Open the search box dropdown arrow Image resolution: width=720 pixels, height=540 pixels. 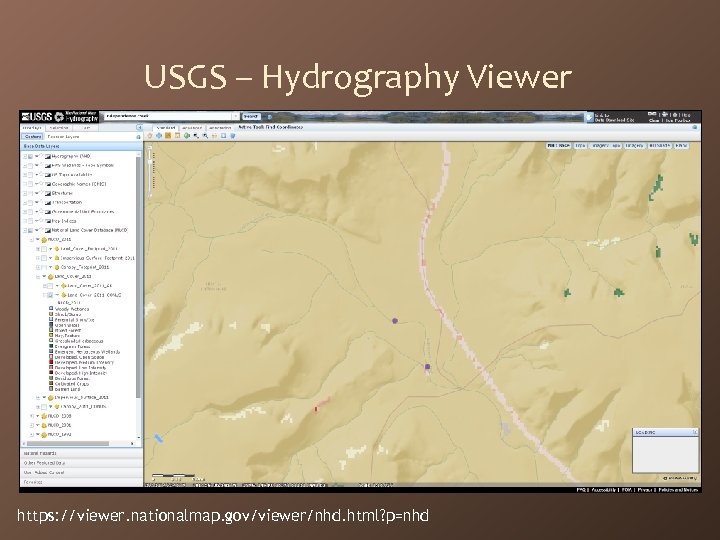236,117
